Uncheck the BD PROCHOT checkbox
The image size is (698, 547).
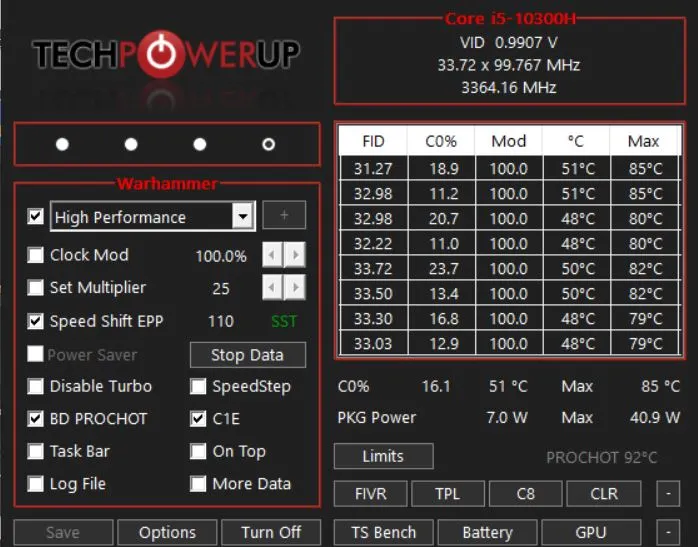pos(35,419)
